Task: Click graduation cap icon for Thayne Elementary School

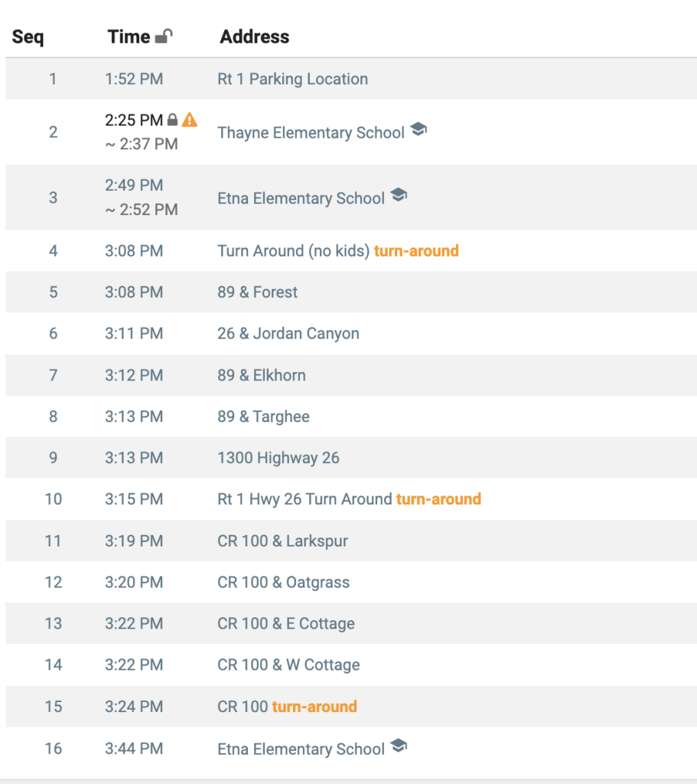Action: (419, 129)
